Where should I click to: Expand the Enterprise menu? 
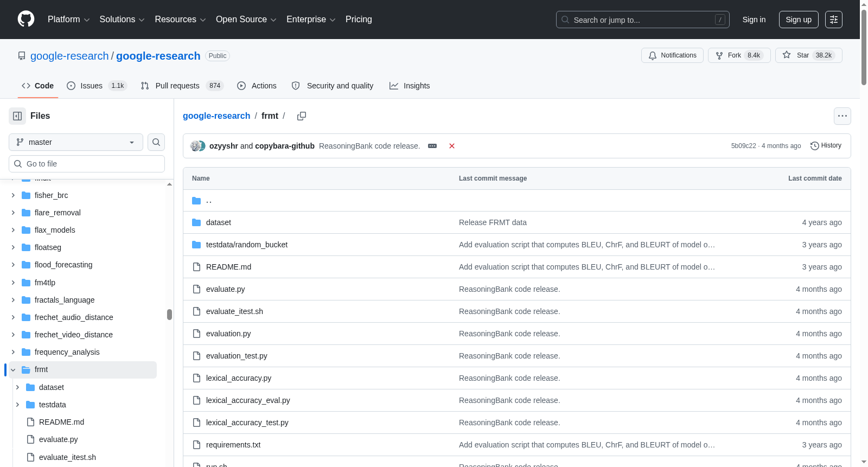[x=311, y=20]
